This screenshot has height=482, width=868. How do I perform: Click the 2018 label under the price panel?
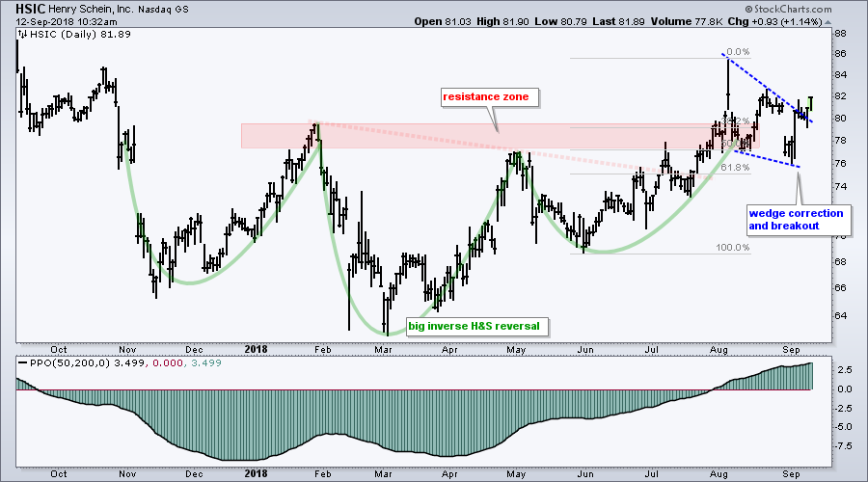click(x=256, y=349)
